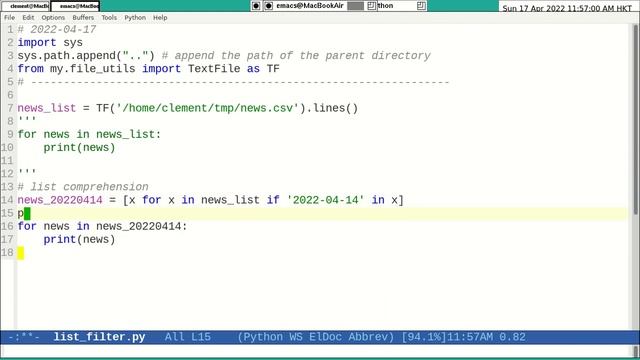Open the Edit menu
Viewport: 640px width, 360px height.
tap(28, 18)
